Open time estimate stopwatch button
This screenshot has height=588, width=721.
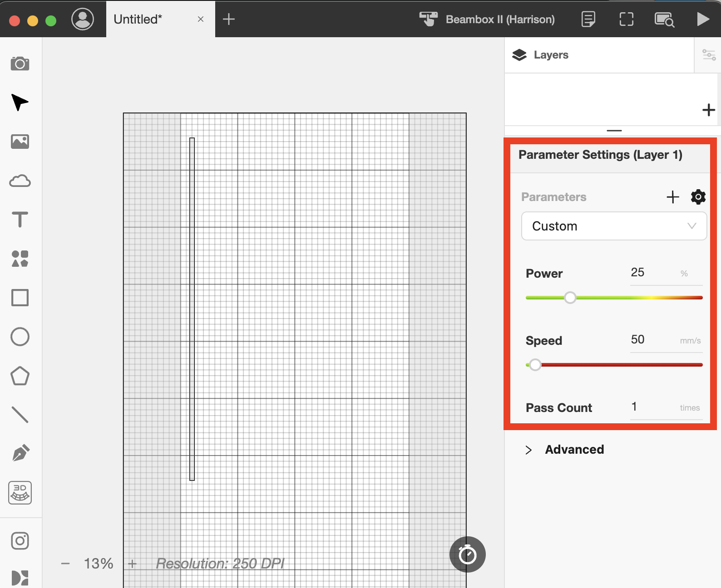[468, 554]
